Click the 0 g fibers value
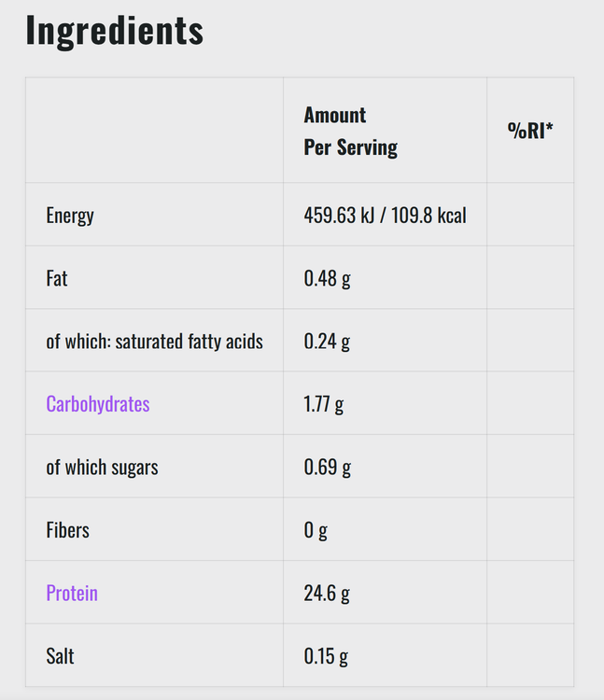The width and height of the screenshot is (604, 700). pyautogui.click(x=316, y=530)
